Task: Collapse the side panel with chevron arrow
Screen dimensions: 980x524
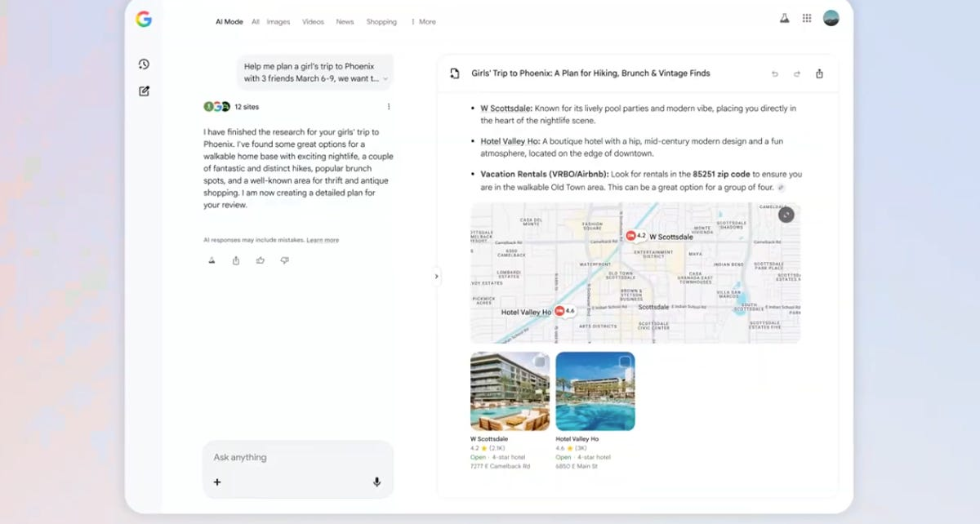Action: point(436,277)
